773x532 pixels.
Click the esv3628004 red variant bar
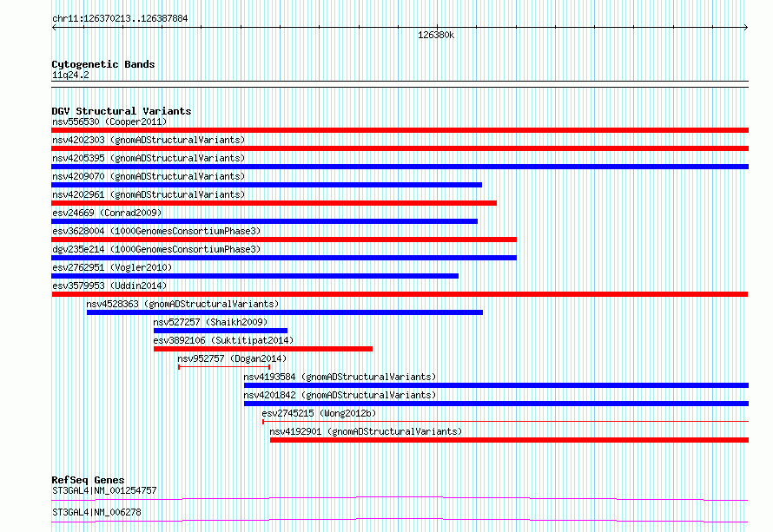point(284,240)
